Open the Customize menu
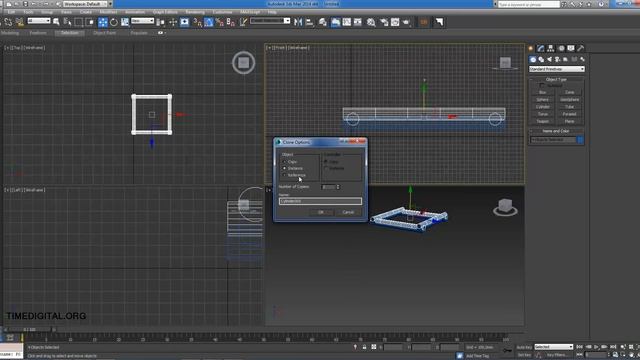The height and width of the screenshot is (360, 640). pyautogui.click(x=222, y=12)
